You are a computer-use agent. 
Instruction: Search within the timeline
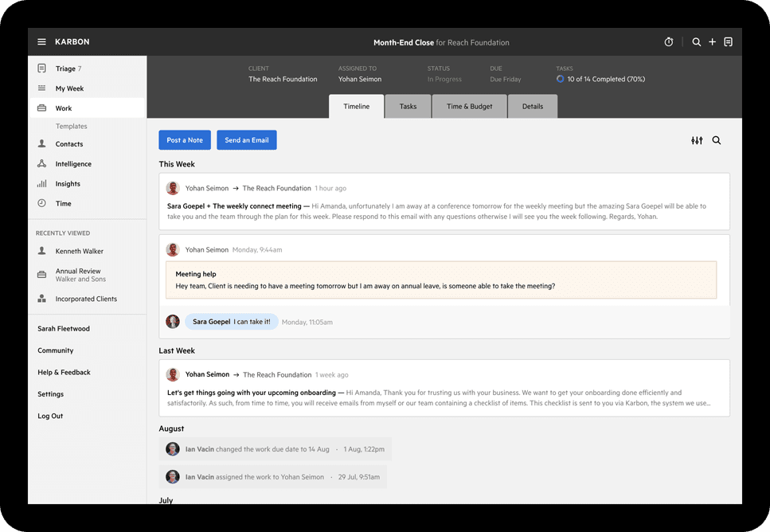tap(717, 139)
